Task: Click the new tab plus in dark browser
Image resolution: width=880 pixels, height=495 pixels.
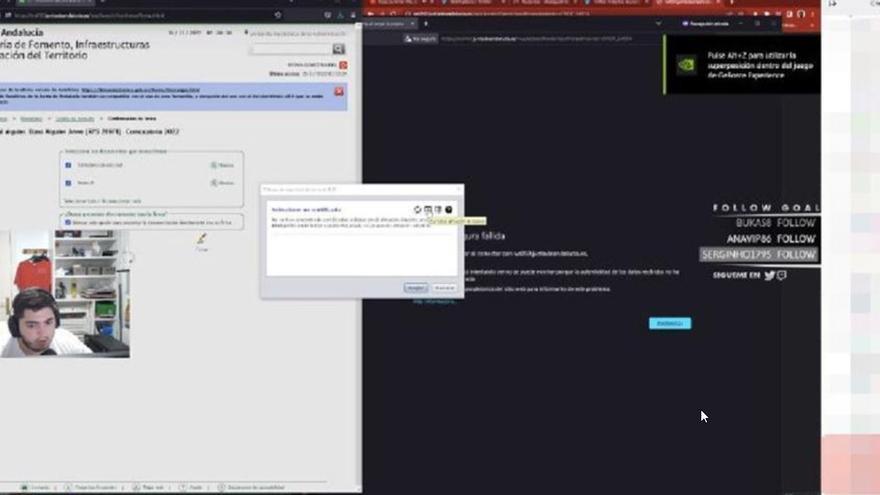Action: coord(425,24)
